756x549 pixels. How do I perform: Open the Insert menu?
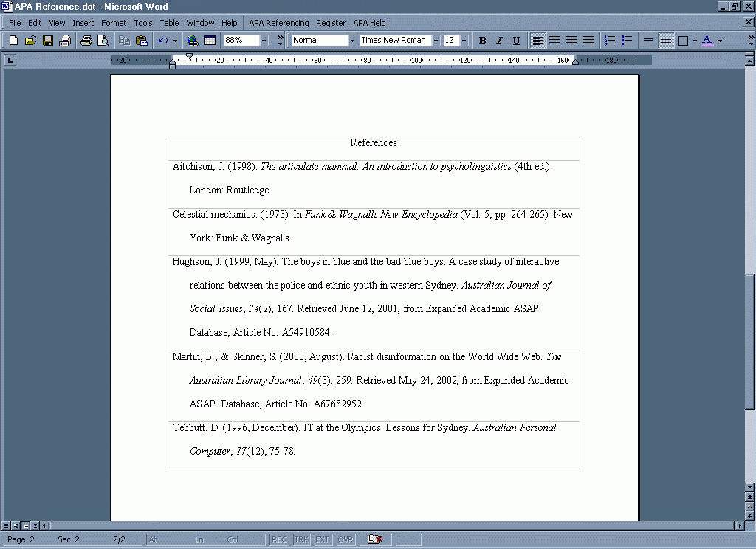pos(83,23)
